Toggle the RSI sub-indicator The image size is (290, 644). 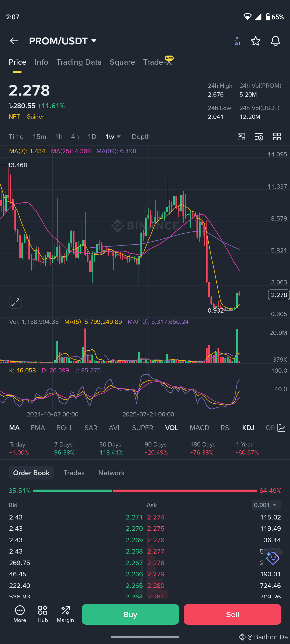(x=226, y=428)
